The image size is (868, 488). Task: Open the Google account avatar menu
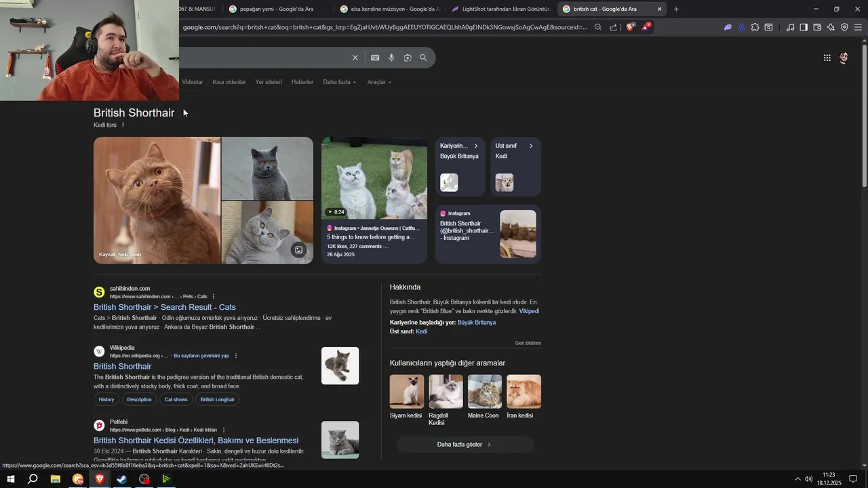tap(844, 58)
